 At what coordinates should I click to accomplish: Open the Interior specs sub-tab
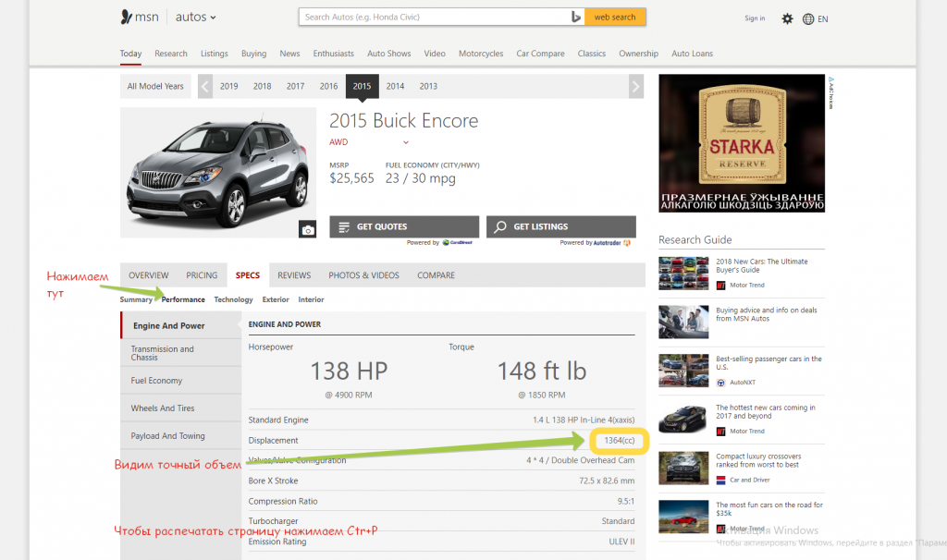pyautogui.click(x=311, y=300)
